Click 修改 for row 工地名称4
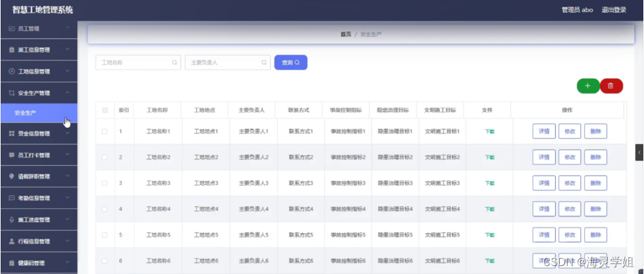This screenshot has height=274, width=644. [x=570, y=209]
